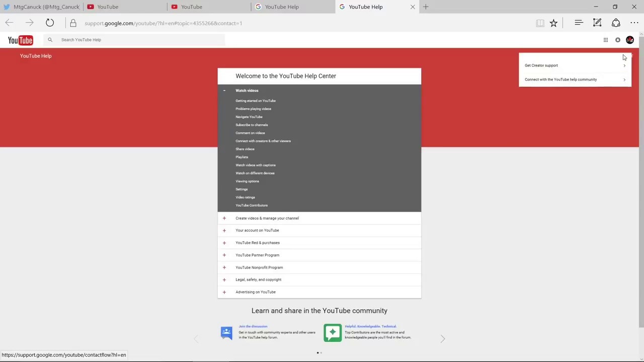Select Connect with YouTube help community
This screenshot has width=644, height=362.
[x=575, y=79]
